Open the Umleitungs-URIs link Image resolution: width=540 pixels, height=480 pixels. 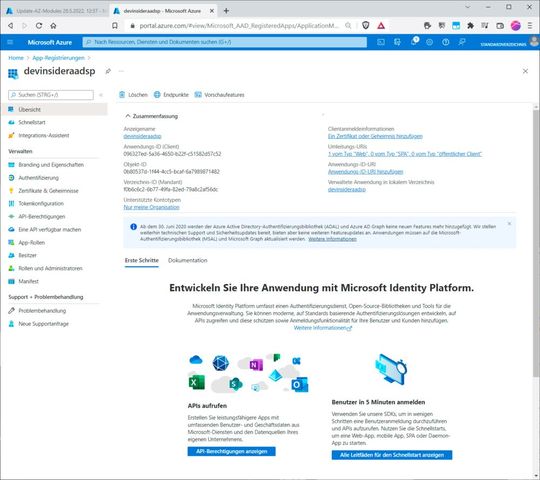pos(405,154)
